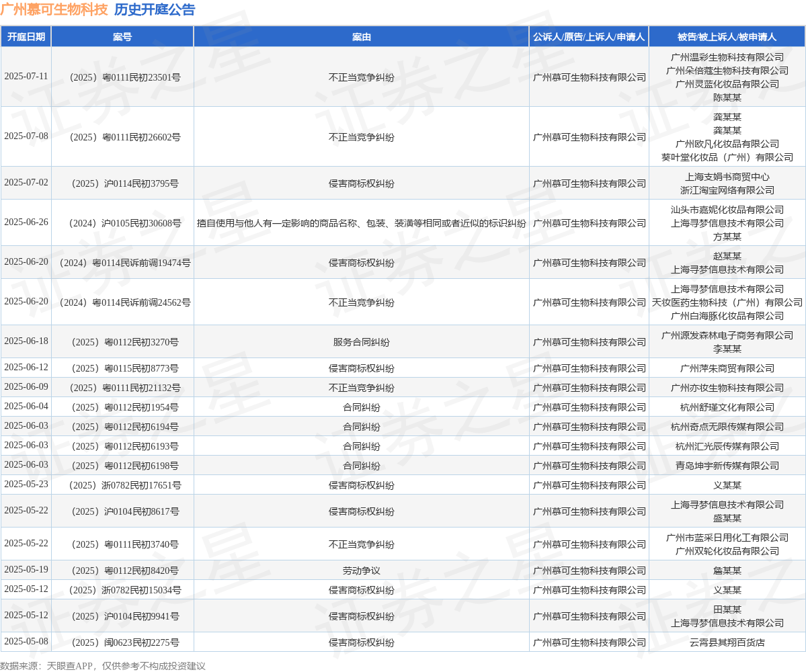Click case number 闽0623民初2275号
Image resolution: width=806 pixels, height=672 pixels.
click(x=125, y=642)
